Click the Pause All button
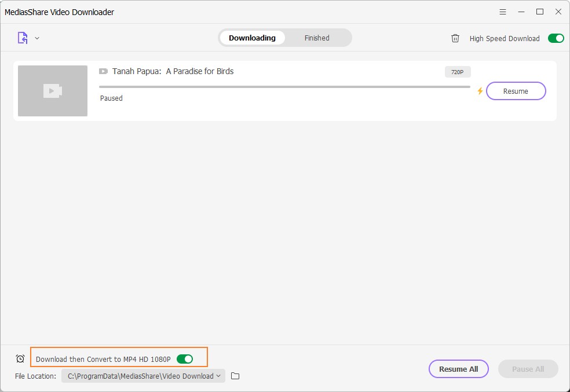This screenshot has height=392, width=570. pos(528,369)
